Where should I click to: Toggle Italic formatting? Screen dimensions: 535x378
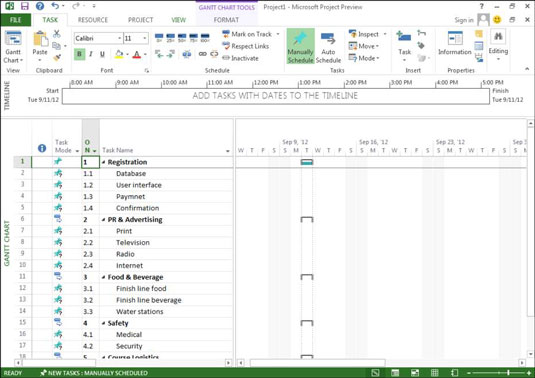(x=91, y=54)
